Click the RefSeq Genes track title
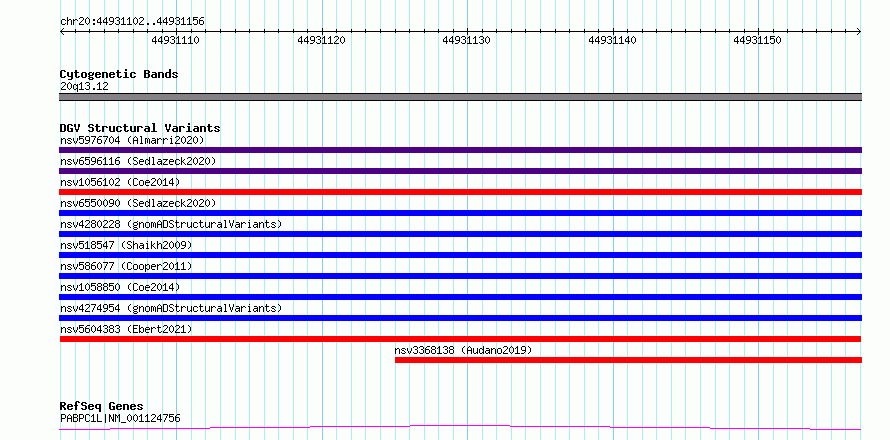890x440 pixels. click(102, 406)
